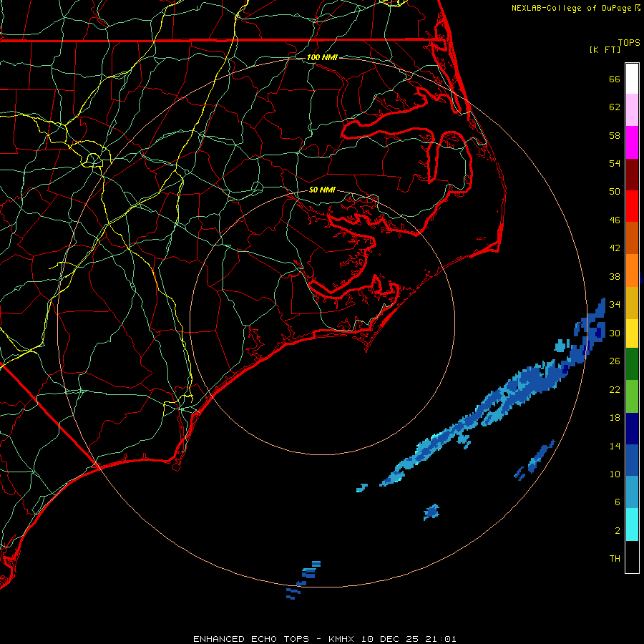Click the light green 22 kft legend swatch
644x644 pixels.
coord(632,396)
